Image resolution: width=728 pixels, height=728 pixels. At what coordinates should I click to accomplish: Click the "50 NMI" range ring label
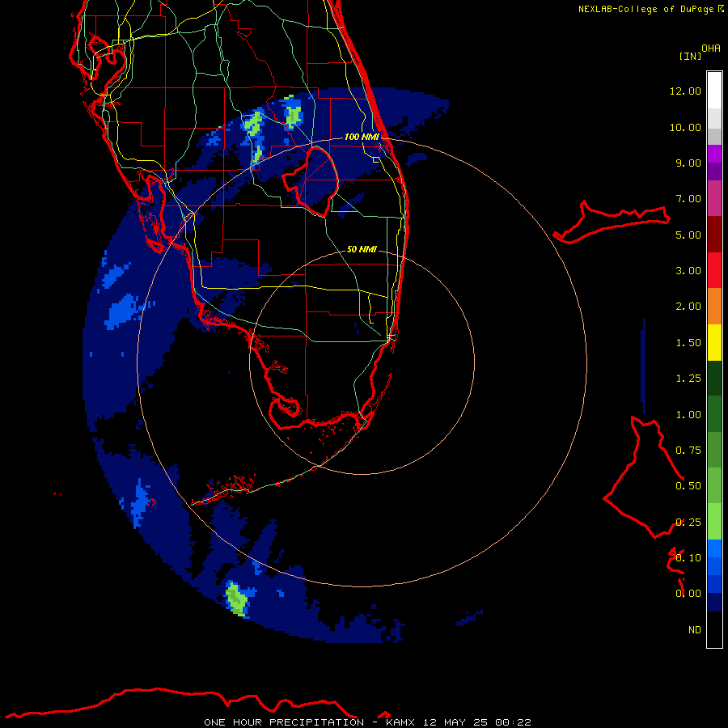[x=362, y=249]
